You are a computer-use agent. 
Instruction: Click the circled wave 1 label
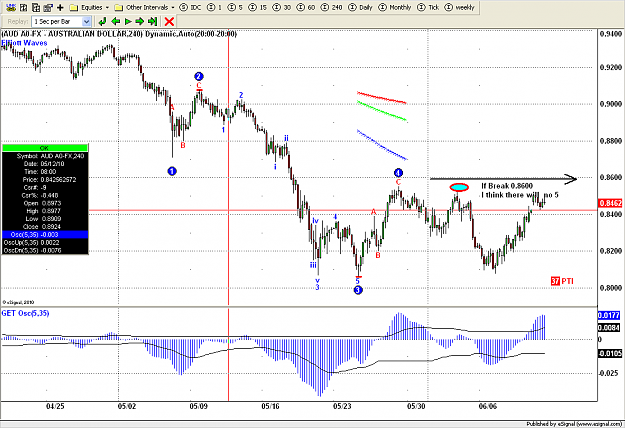click(x=172, y=171)
